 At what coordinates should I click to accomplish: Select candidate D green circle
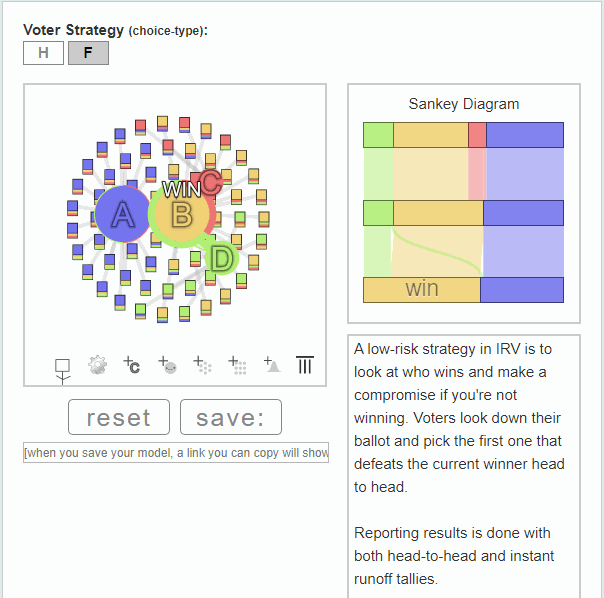pos(221,258)
